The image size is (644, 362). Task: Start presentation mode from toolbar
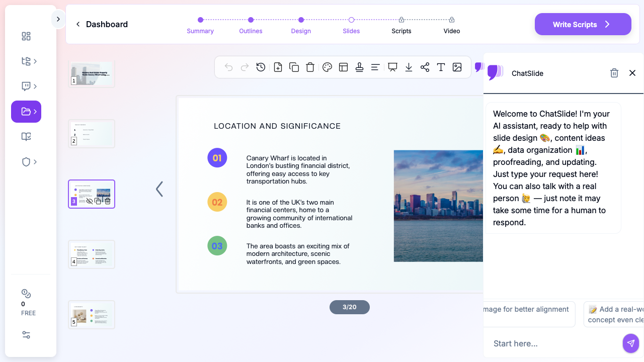pyautogui.click(x=392, y=67)
